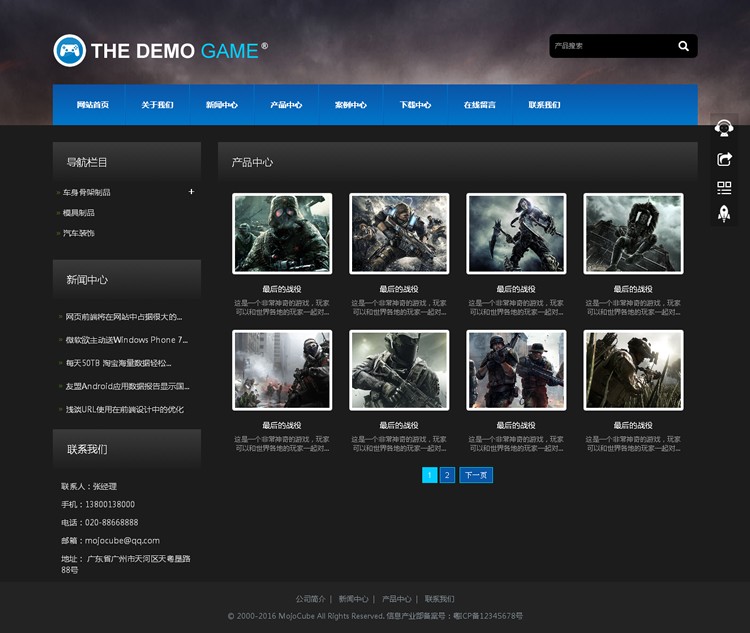The width and height of the screenshot is (750, 633).
Task: Click the rocket back-to-top icon
Action: [x=724, y=214]
